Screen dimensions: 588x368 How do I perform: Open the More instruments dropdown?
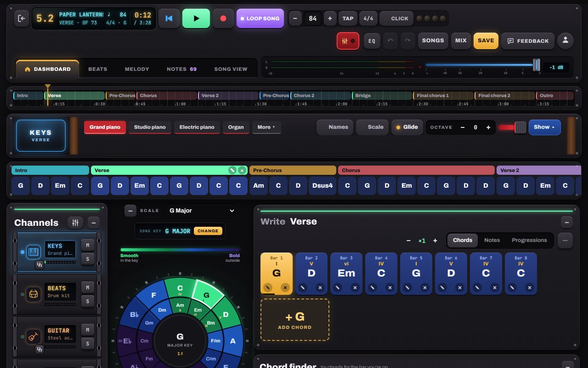(266, 127)
